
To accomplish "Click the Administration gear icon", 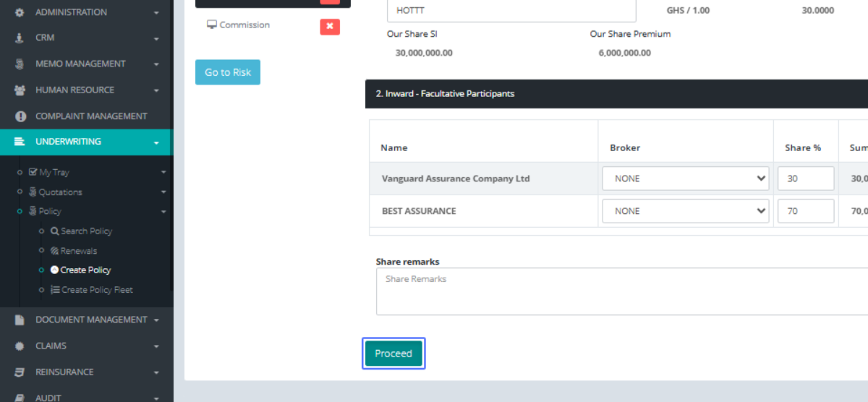I will [x=20, y=12].
